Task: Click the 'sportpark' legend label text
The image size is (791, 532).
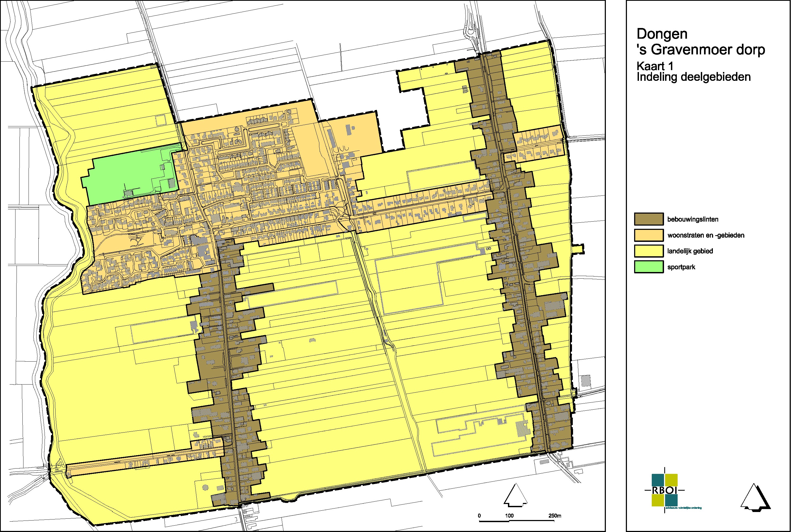Action: pyautogui.click(x=681, y=267)
